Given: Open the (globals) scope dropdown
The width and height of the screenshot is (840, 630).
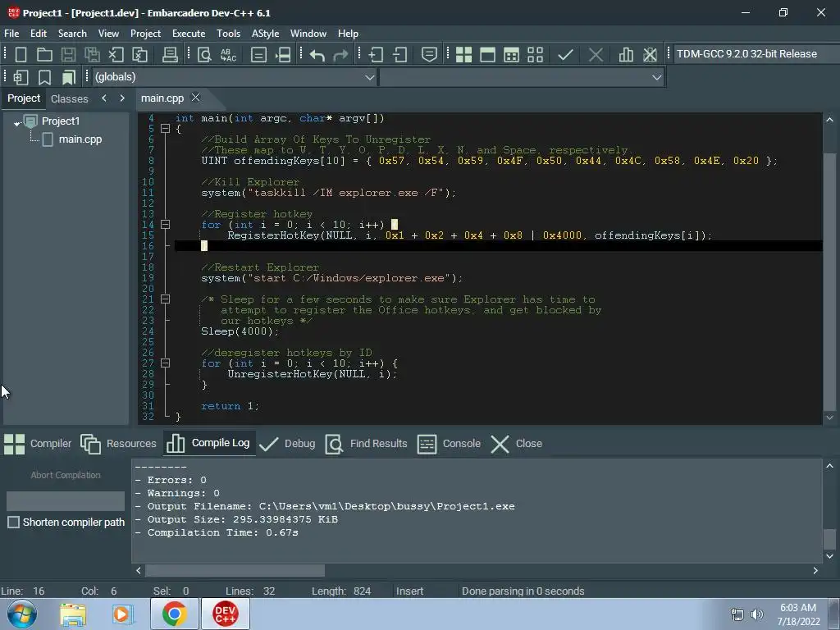Looking at the screenshot, I should coord(235,77).
